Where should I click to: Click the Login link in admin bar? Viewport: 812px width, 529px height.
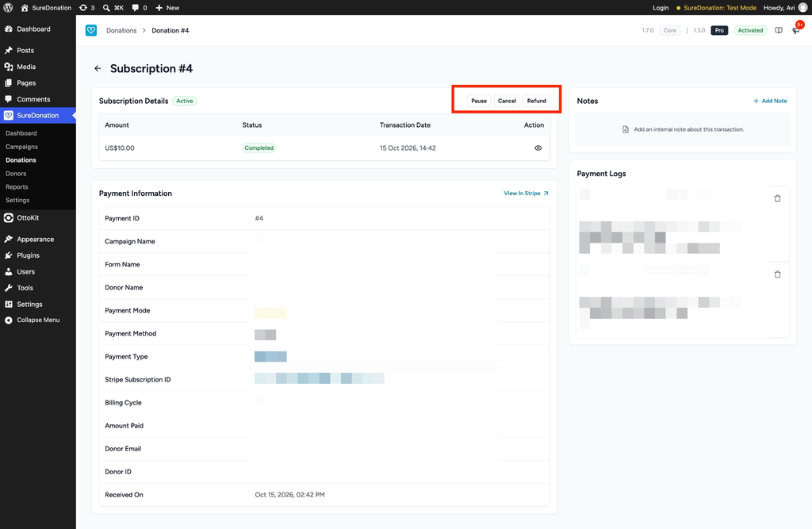[661, 8]
